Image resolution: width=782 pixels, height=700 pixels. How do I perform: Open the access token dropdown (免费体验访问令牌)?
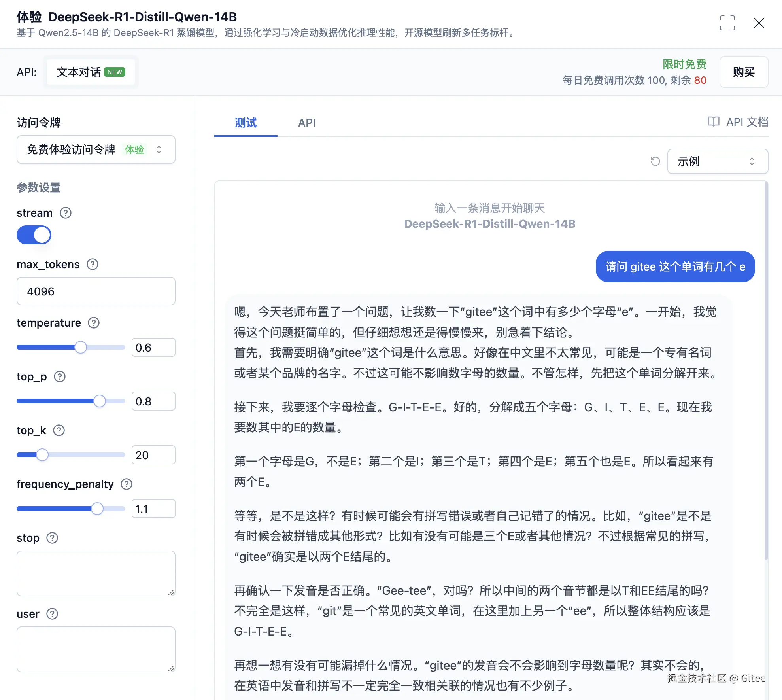(x=96, y=149)
